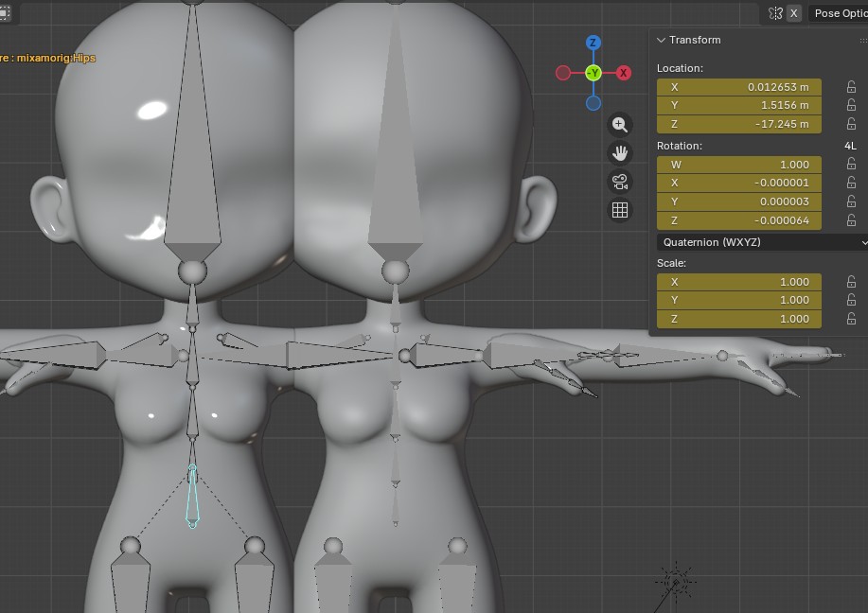Click the green -Y axis on gizmo
Viewport: 868px width, 613px height.
[x=593, y=73]
